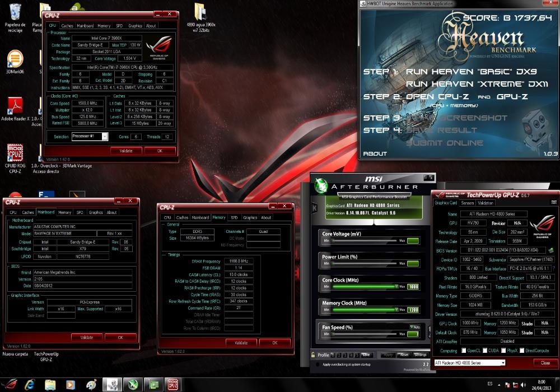
Task: Click OK in the Mainboard CPU-Z window
Action: click(120, 337)
